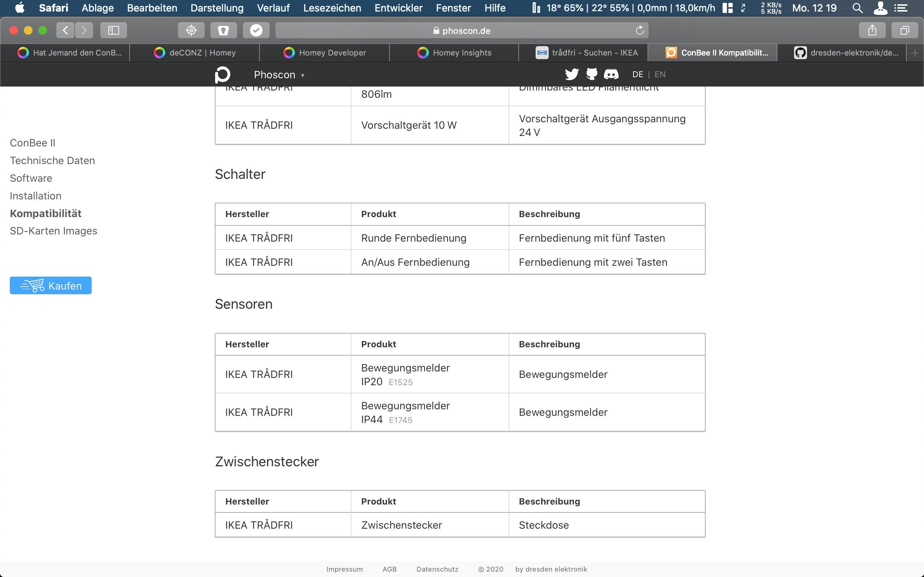This screenshot has height=577, width=924.
Task: Switch site language to EN
Action: point(660,74)
